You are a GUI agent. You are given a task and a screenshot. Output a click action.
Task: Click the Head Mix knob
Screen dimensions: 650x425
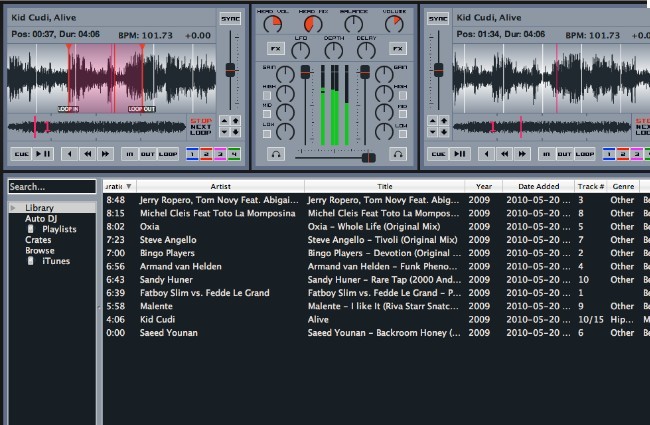pyautogui.click(x=313, y=24)
